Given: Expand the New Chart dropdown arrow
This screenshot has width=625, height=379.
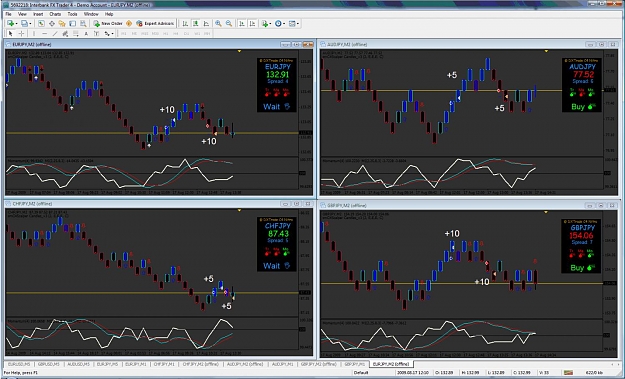Looking at the screenshot, I should (16, 24).
